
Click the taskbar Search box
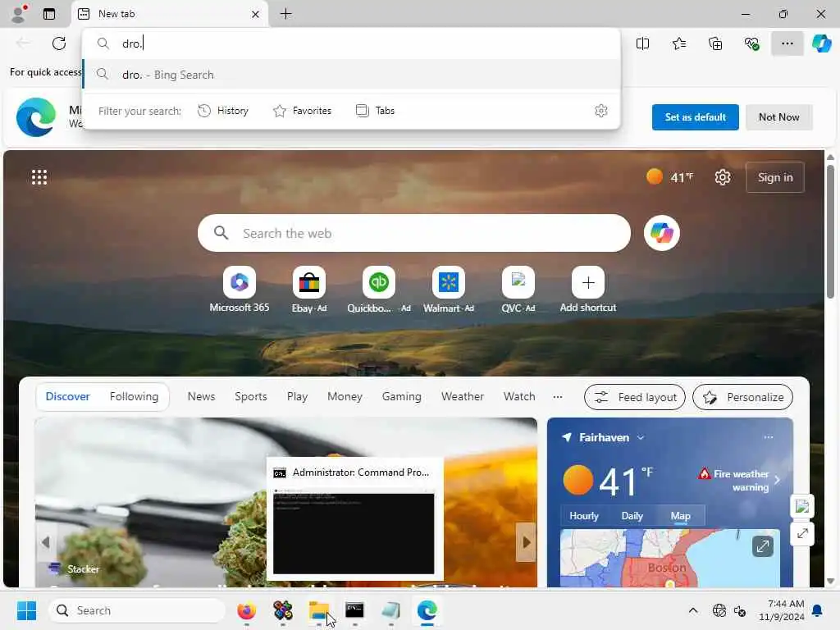pyautogui.click(x=137, y=610)
